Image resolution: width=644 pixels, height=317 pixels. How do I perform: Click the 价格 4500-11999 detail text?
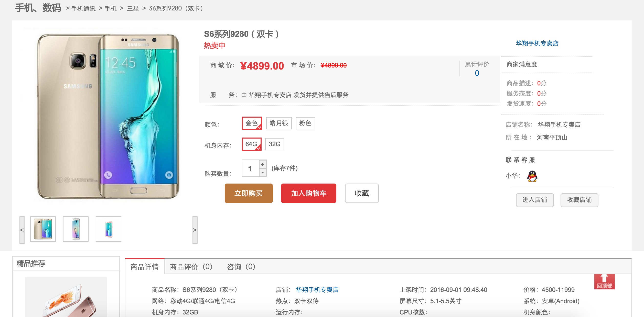pos(549,290)
